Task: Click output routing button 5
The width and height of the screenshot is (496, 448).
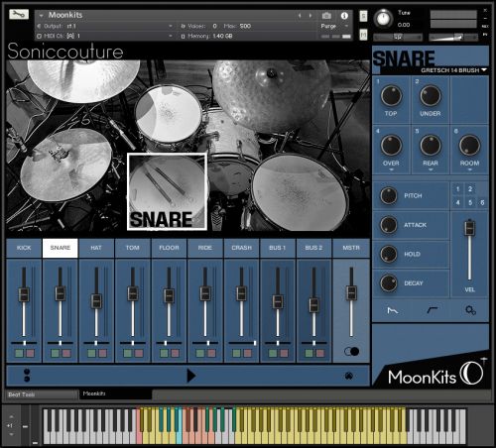Action: click(x=470, y=202)
